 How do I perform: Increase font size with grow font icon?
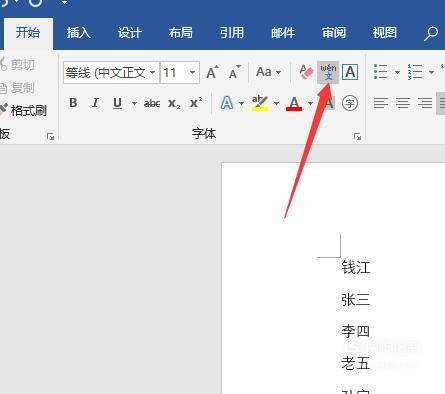tap(212, 72)
